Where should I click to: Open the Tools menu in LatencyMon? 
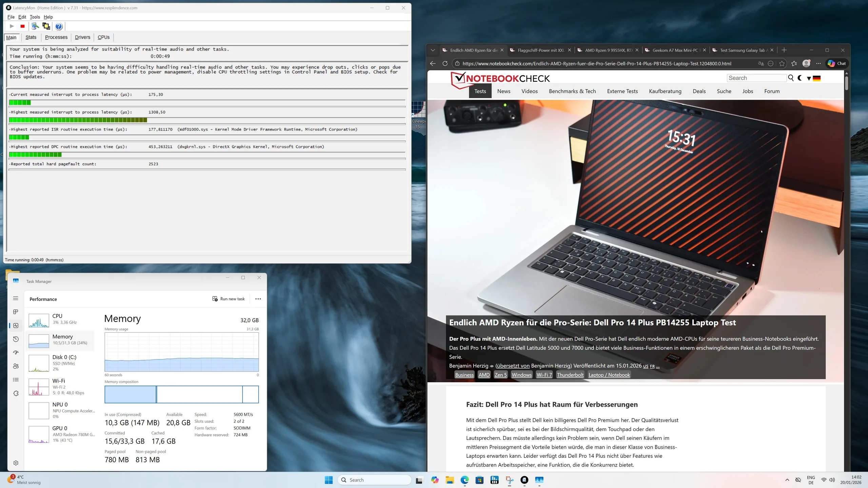35,17
